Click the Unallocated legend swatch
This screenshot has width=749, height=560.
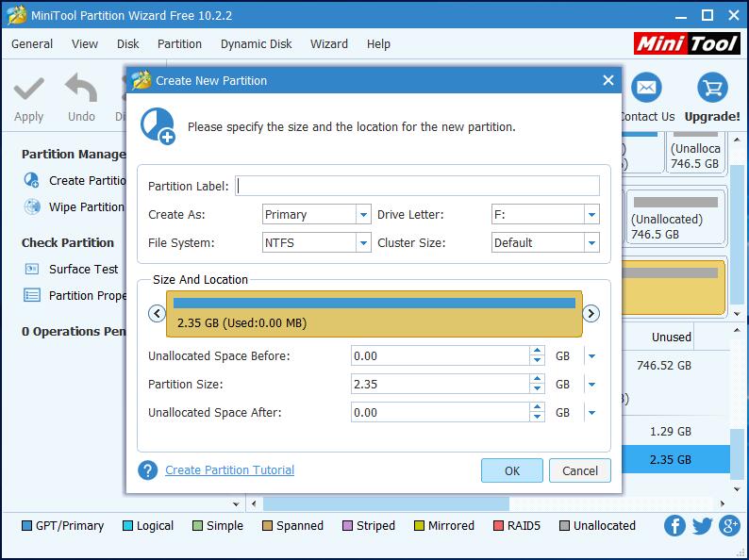click(565, 526)
